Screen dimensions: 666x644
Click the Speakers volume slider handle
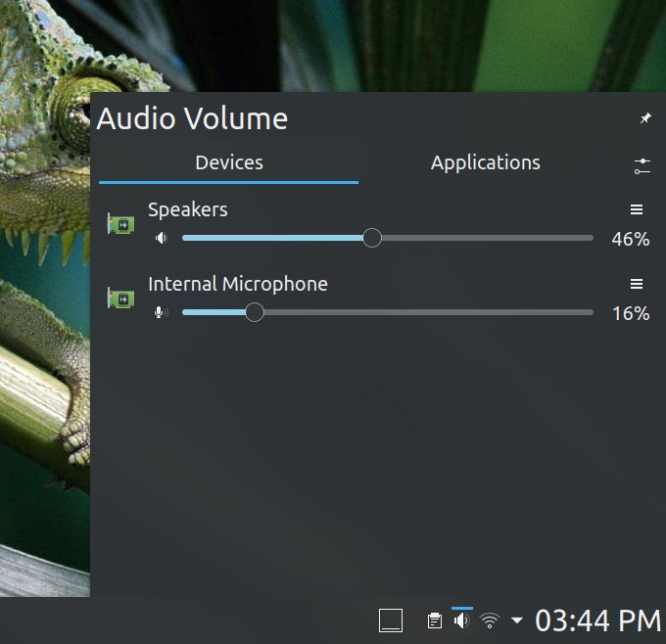pos(372,238)
